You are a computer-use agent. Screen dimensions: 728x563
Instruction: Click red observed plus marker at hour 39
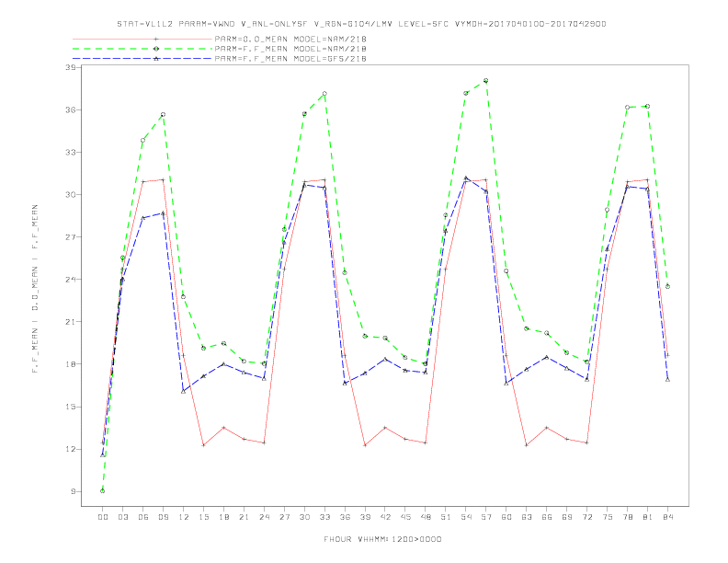tap(365, 445)
